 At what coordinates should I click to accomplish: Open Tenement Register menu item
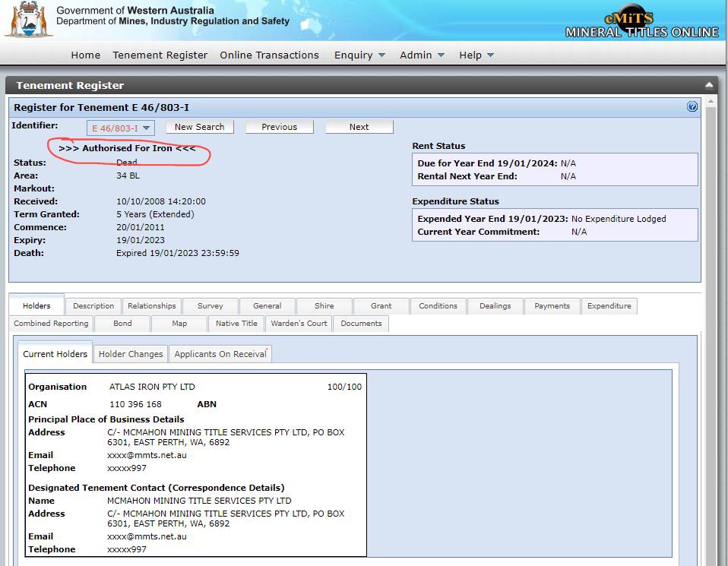coord(160,55)
